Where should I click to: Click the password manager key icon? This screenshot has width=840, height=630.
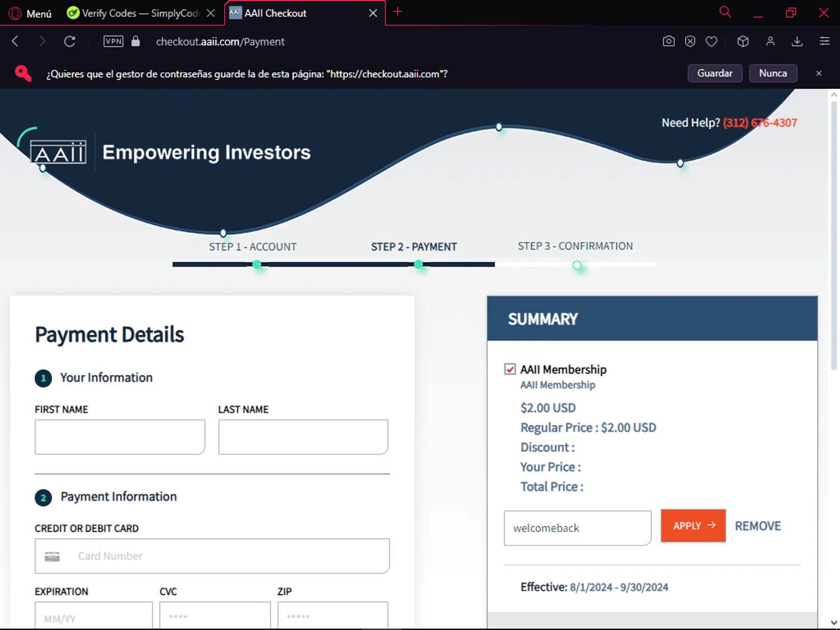coord(23,73)
